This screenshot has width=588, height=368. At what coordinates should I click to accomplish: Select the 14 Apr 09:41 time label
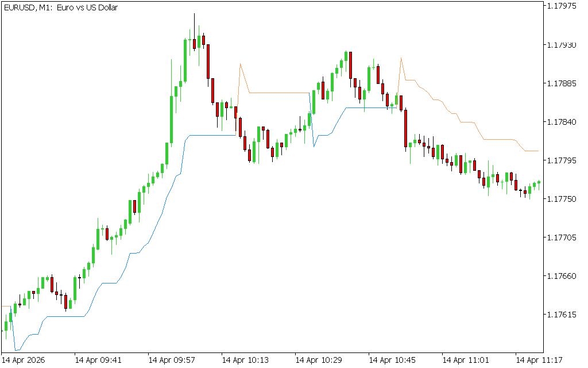click(x=98, y=361)
